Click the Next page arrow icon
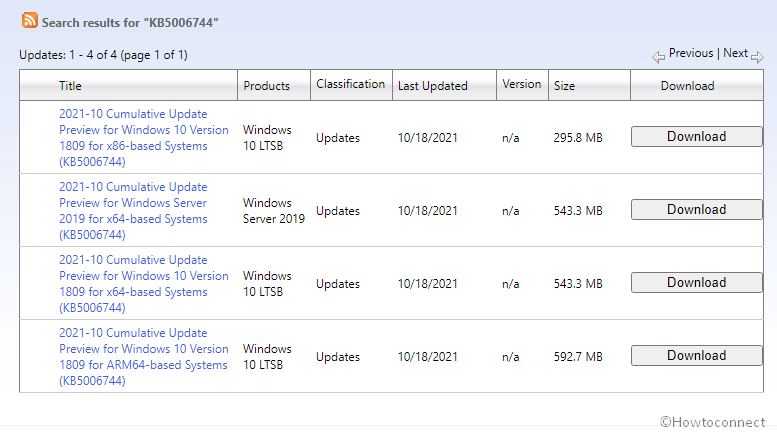This screenshot has height=435, width=777. (x=757, y=56)
